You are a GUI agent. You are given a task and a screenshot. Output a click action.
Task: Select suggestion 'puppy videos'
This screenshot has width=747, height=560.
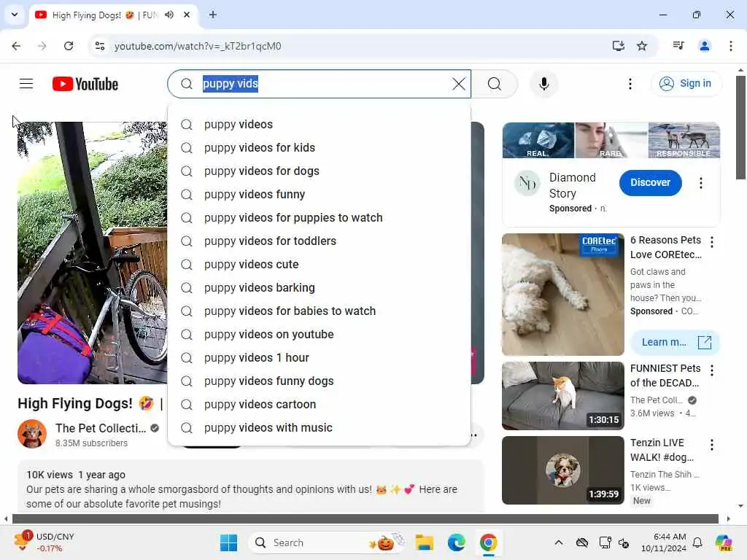click(320, 124)
